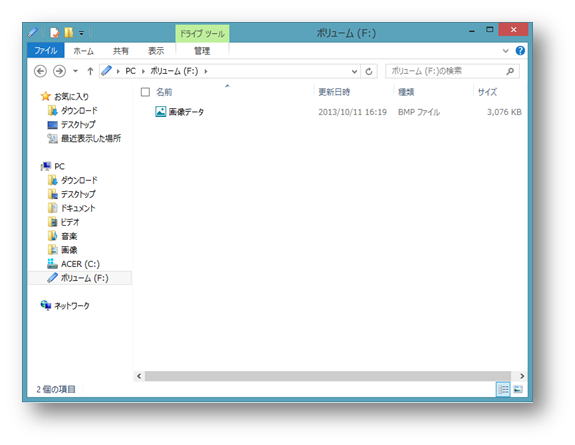Select ACER (C:) drive in sidebar
The height and width of the screenshot is (445, 575).
pos(80,264)
